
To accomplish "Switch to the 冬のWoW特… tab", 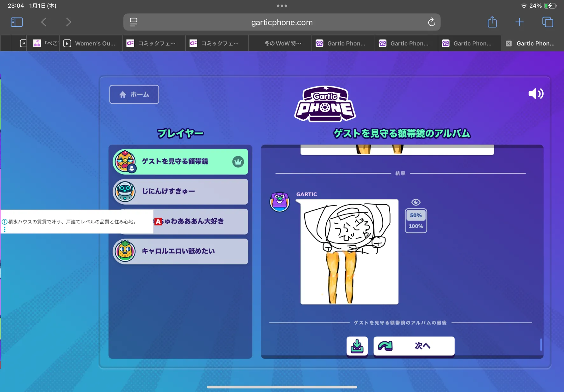I will coord(280,43).
